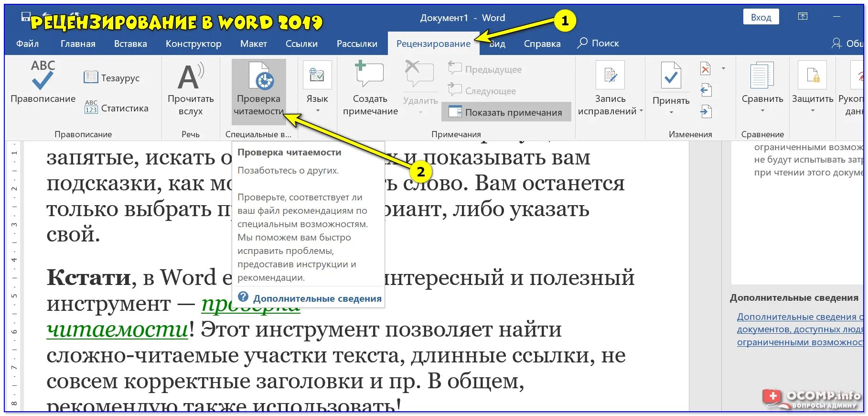Click the Принять accept checkmark icon
This screenshot has width=868, height=416.
point(671,76)
